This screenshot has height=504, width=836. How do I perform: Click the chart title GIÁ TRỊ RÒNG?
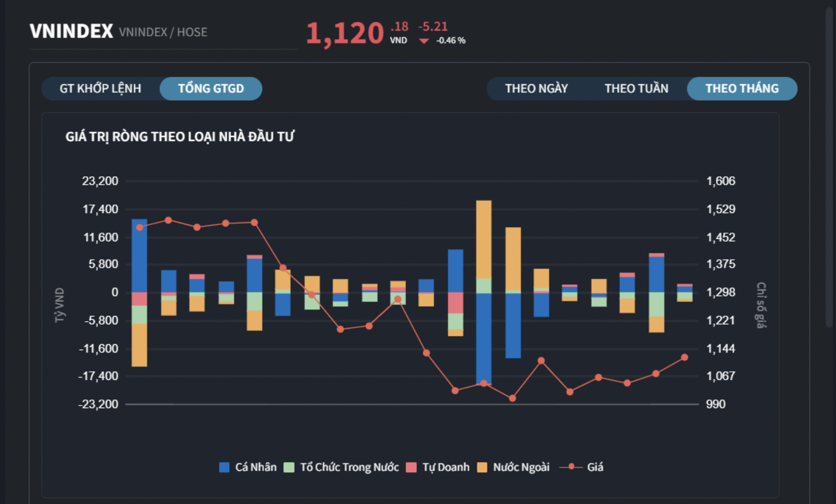tap(180, 137)
